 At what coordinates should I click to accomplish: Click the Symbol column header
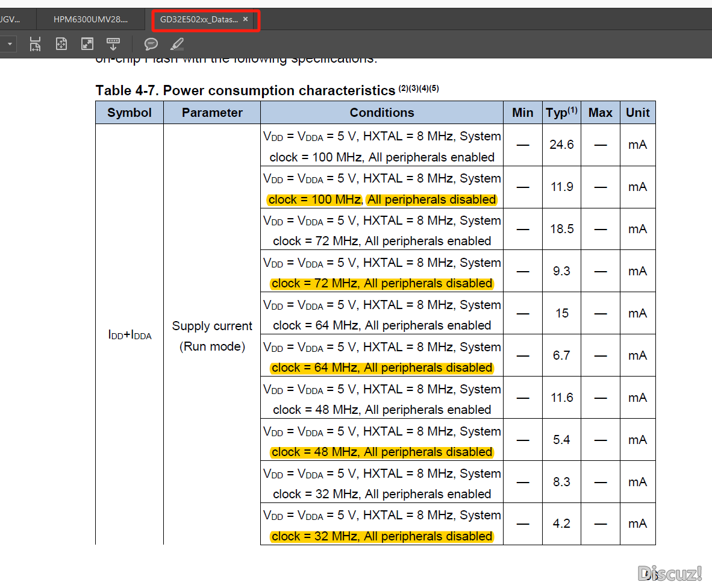[130, 113]
